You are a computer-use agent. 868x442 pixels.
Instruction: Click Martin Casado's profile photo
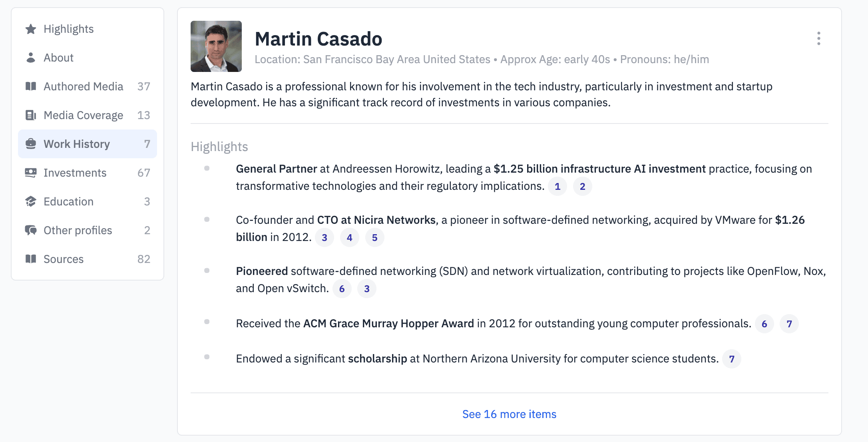(216, 46)
